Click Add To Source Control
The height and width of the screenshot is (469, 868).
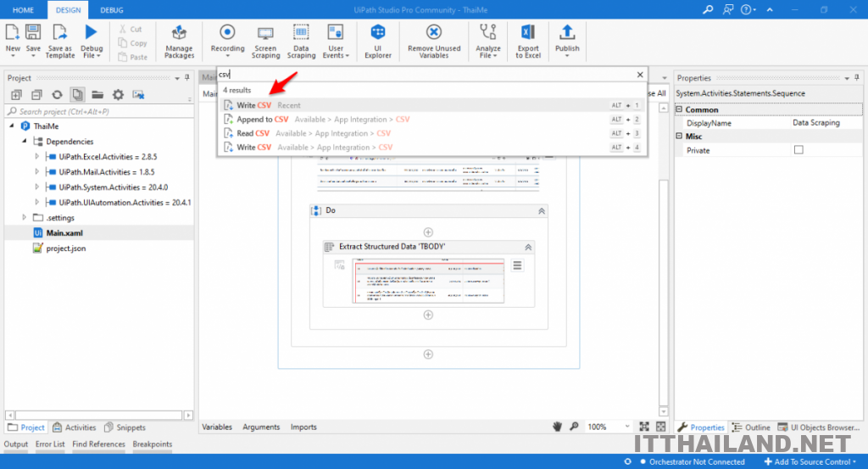click(x=810, y=462)
